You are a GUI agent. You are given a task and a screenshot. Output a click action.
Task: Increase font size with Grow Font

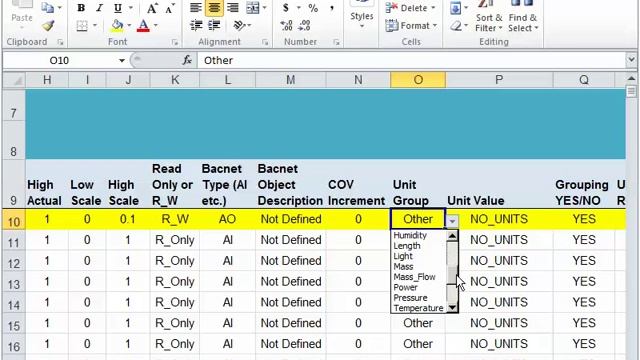[152, 8]
